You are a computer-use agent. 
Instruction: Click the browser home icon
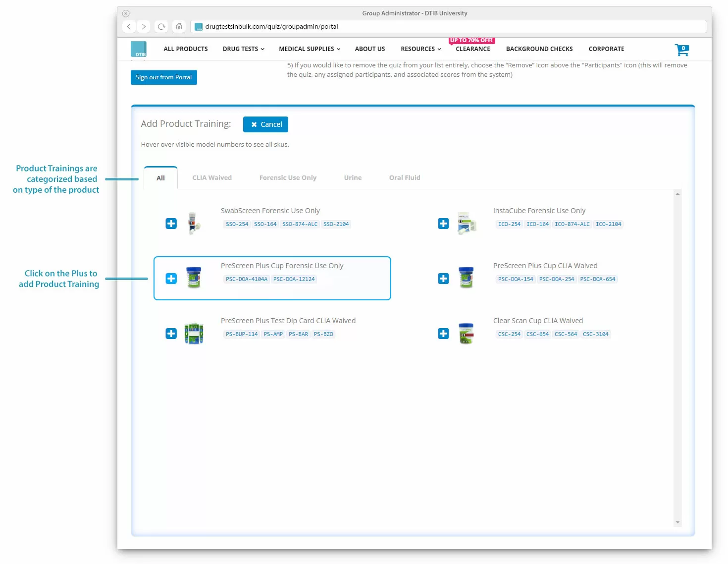point(179,26)
